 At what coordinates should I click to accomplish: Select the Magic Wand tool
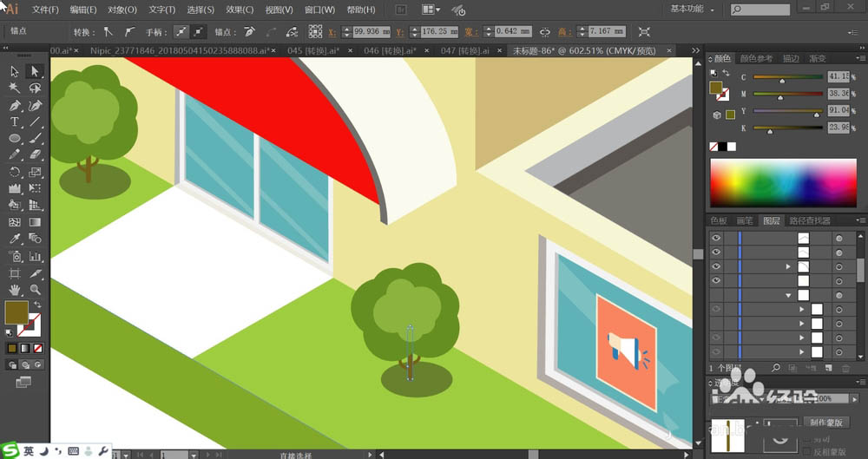click(15, 89)
